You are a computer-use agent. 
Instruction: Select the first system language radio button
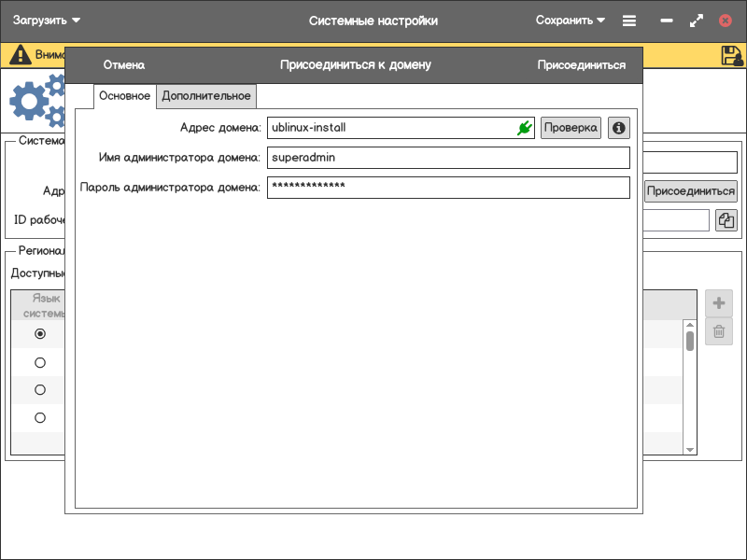coord(40,334)
